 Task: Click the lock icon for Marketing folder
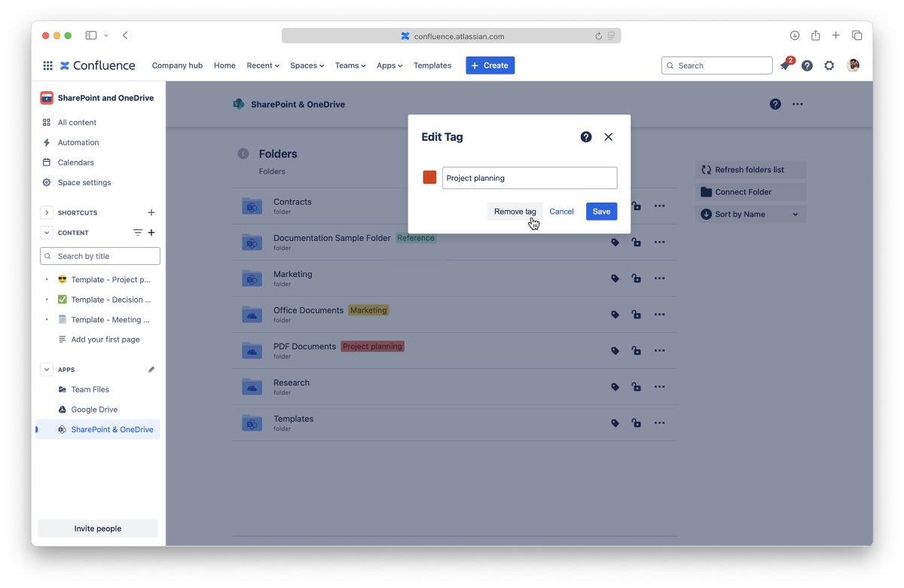pyautogui.click(x=637, y=279)
